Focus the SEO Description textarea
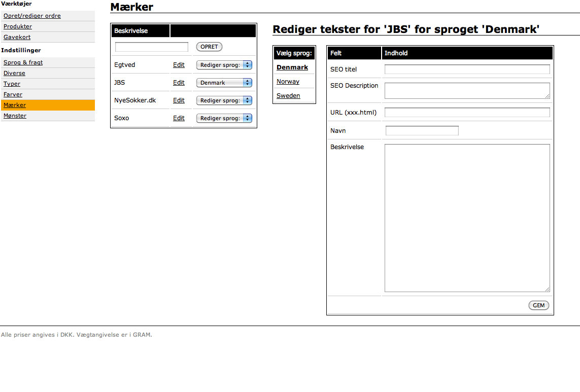The image size is (580, 392). (x=467, y=91)
